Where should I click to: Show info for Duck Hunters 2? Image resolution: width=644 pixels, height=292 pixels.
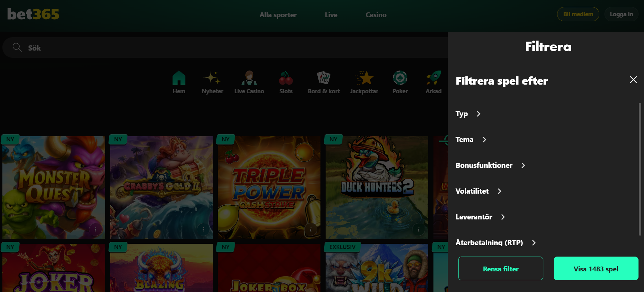coord(418,229)
